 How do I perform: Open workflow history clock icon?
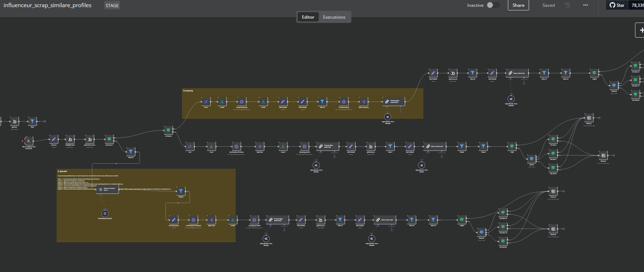click(568, 5)
